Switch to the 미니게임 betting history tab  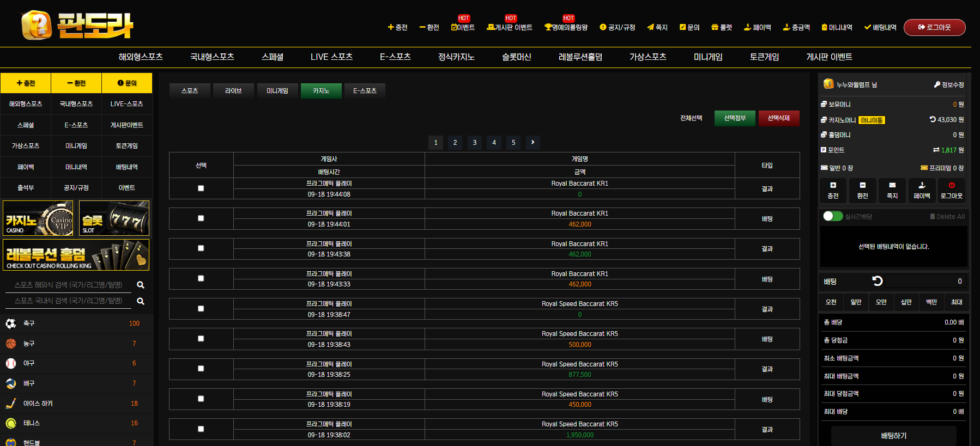pyautogui.click(x=277, y=90)
